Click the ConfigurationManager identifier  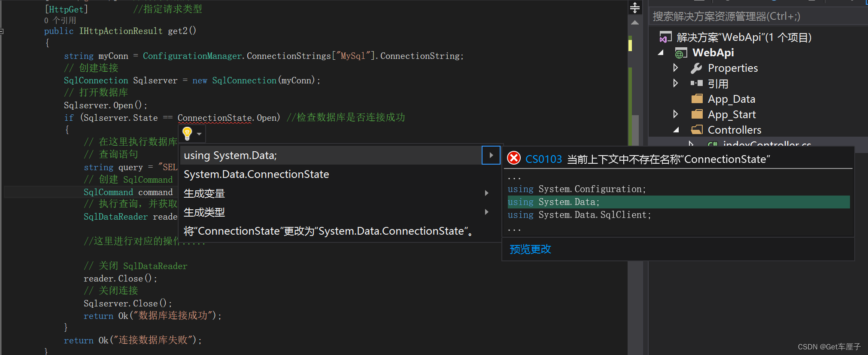click(x=192, y=56)
